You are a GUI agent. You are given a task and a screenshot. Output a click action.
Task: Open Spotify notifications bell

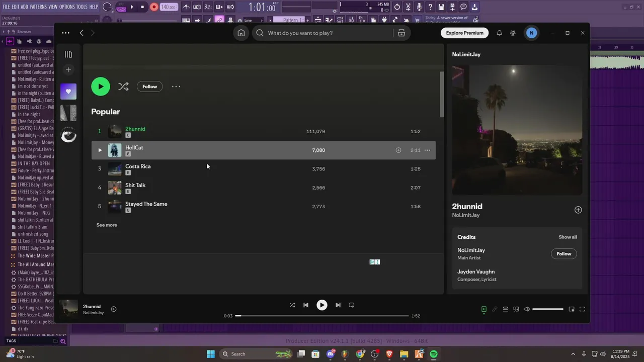pyautogui.click(x=499, y=33)
